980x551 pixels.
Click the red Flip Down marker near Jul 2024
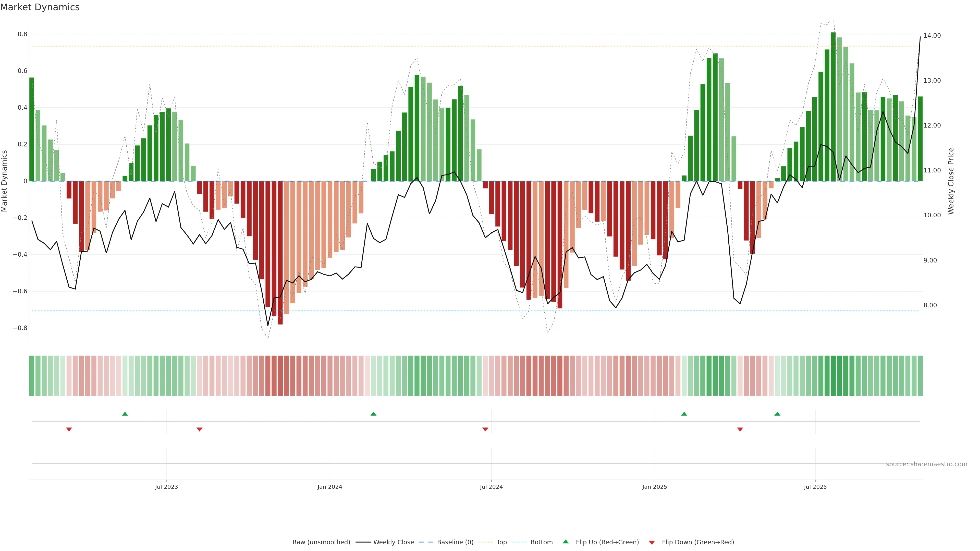tap(485, 429)
